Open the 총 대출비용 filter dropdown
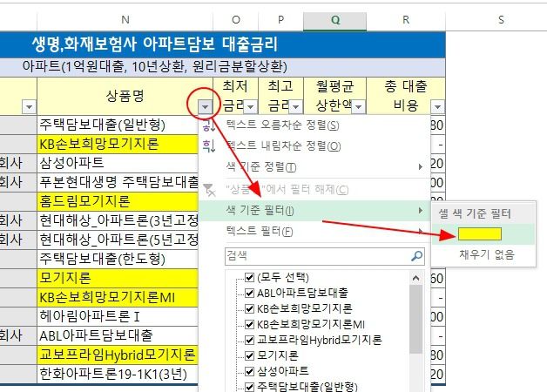547x392 pixels. click(x=437, y=107)
